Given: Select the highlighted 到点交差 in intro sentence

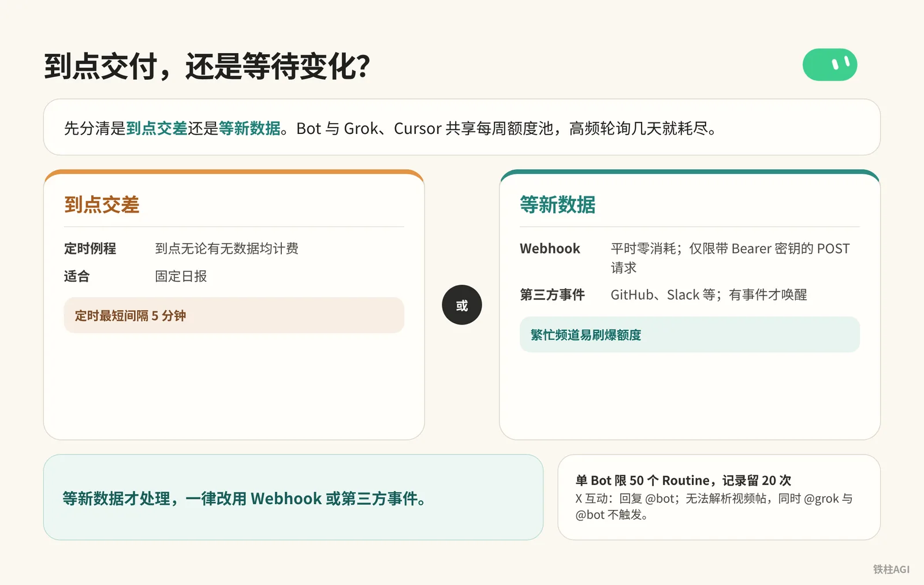Looking at the screenshot, I should (157, 128).
